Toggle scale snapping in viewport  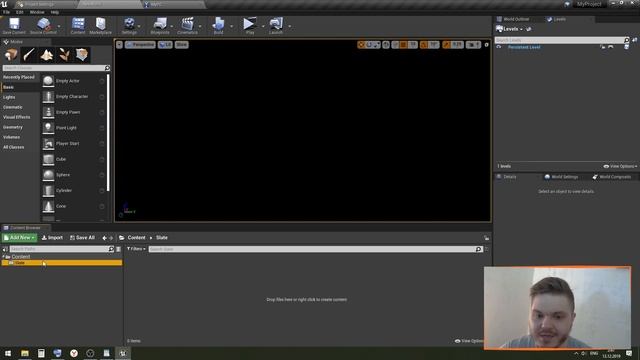(x=447, y=44)
